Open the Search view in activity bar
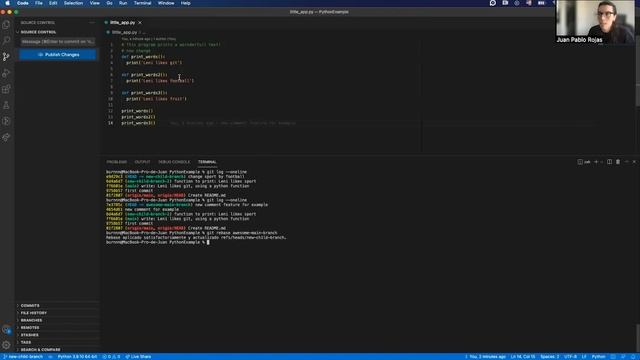 coord(6,40)
